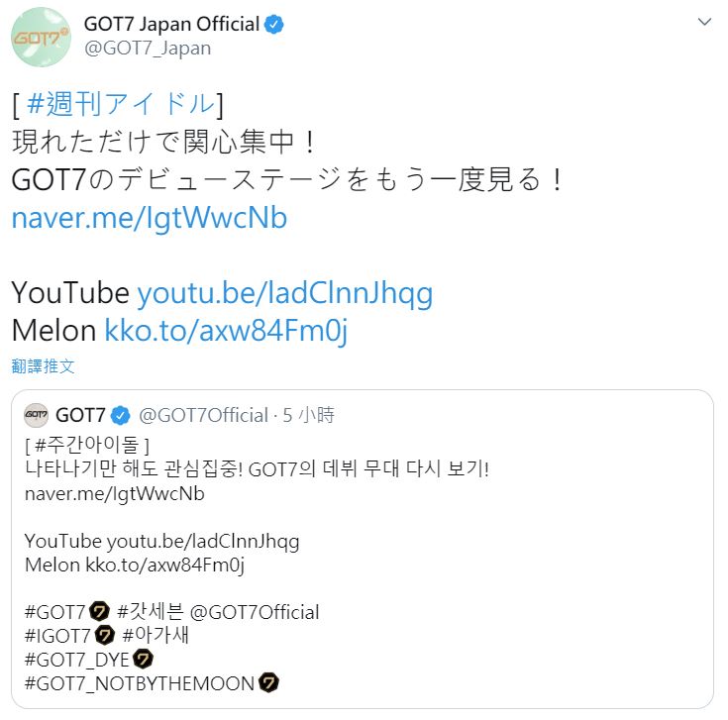728x720 pixels.
Task: Click the emoji icon after #IGOT7 hashtag
Action: (106, 636)
